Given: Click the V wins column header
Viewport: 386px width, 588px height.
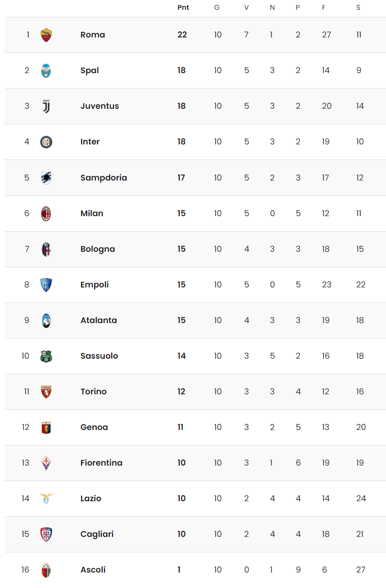Looking at the screenshot, I should [x=246, y=8].
